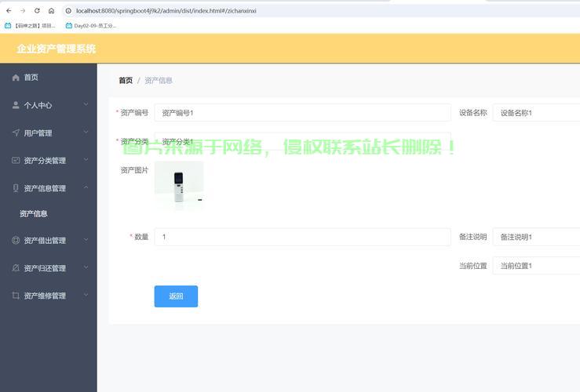Click the 资产编号 input field

point(303,113)
